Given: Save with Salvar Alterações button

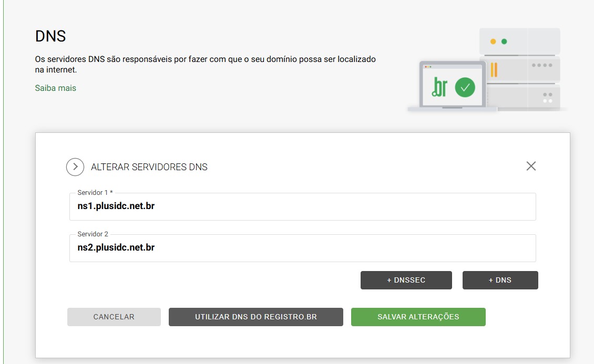Looking at the screenshot, I should 418,317.
